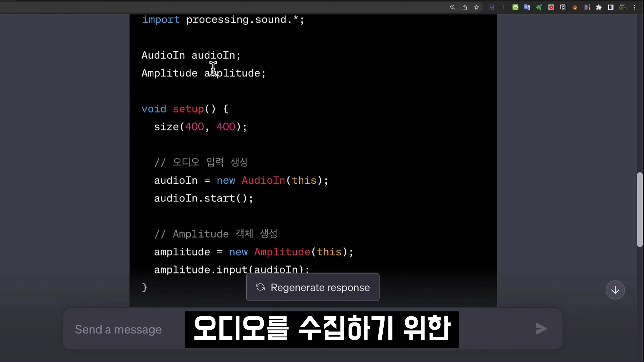The image size is (644, 362).
Task: Click the share page icon
Action: coord(465,7)
